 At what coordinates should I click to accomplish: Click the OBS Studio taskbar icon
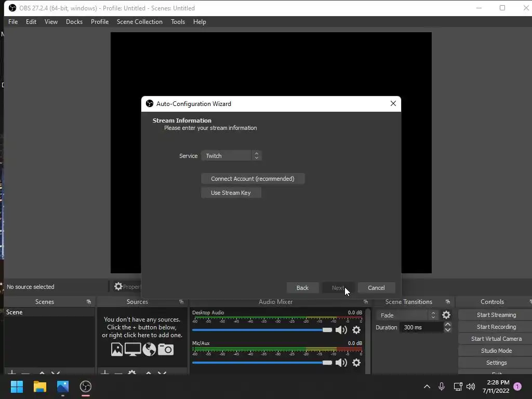pos(86,387)
